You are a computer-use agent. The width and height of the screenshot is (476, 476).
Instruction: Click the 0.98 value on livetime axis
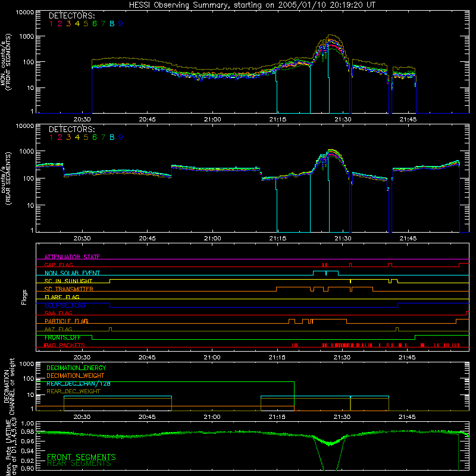(27, 433)
